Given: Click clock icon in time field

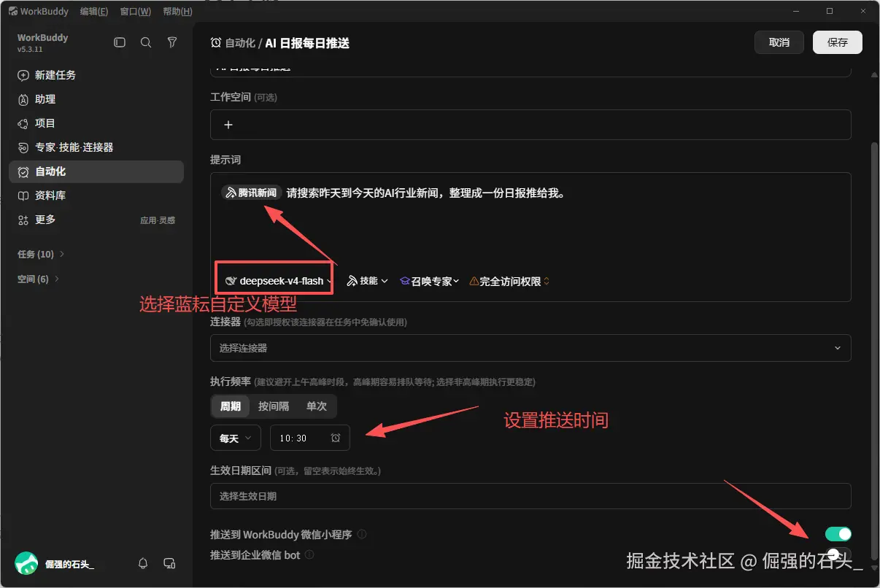Looking at the screenshot, I should [336, 438].
